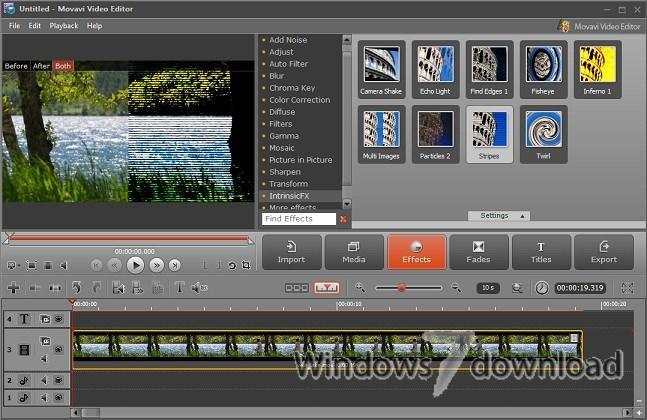Mute video track 3 audio
Image resolution: width=647 pixels, height=420 pixels.
[x=44, y=359]
